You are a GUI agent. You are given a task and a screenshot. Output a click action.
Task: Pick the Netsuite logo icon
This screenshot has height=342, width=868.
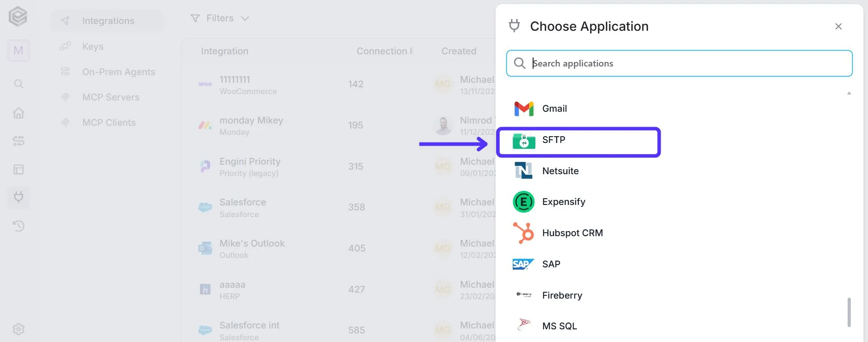[x=524, y=171]
